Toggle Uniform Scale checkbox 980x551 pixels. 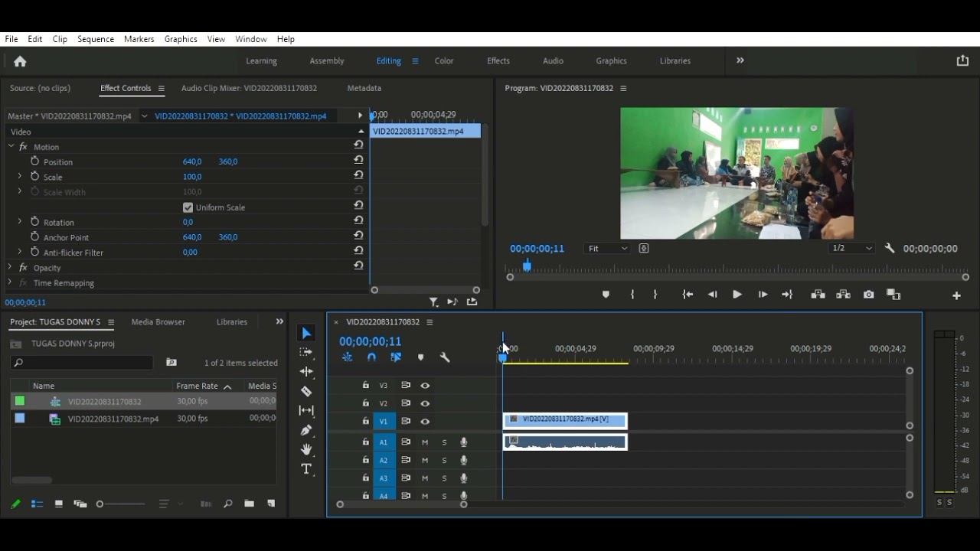click(188, 207)
